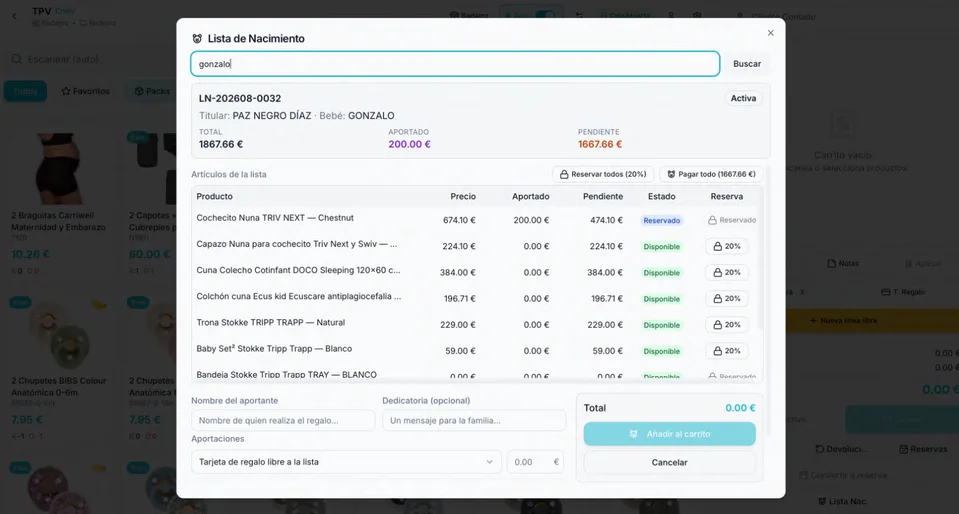Screen dimensions: 959x514
Task: Reserve 20% of Capazo Nuna item
Action: (727, 247)
